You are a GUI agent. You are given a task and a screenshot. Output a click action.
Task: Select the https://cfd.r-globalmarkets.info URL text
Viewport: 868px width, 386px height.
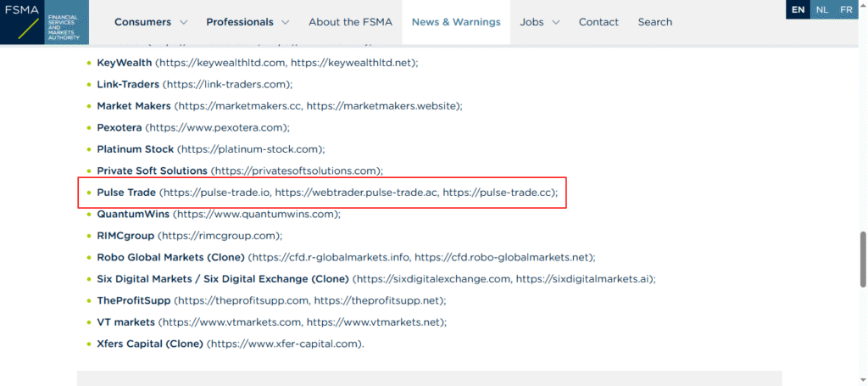(x=331, y=258)
